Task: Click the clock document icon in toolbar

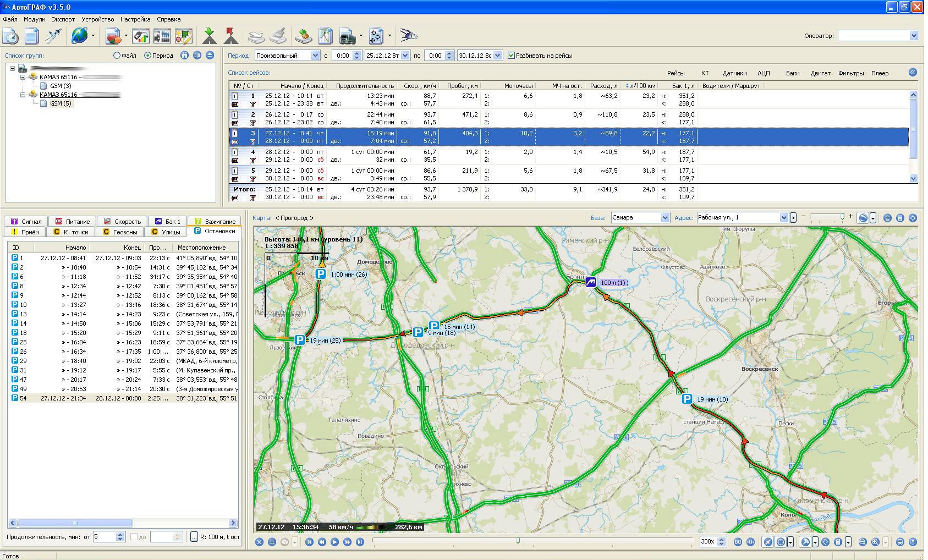Action: click(x=10, y=36)
